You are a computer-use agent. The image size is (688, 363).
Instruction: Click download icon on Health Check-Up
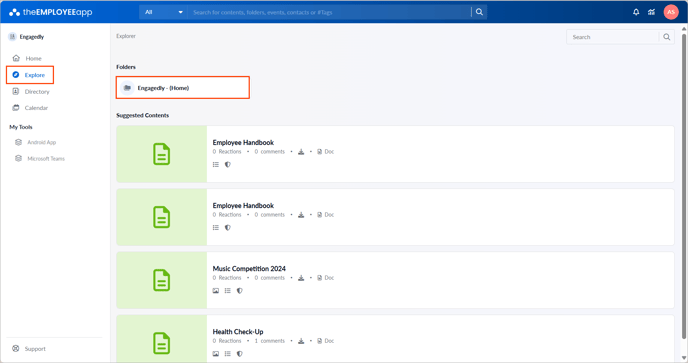[301, 341]
